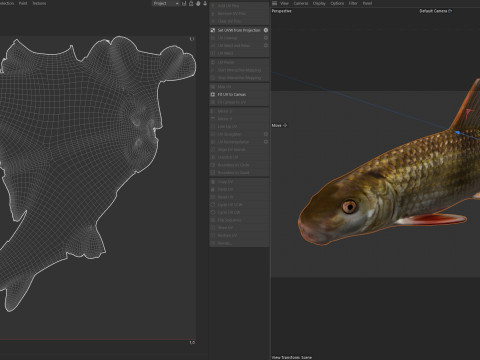Click the Set UVW from Projection icon
Image resolution: width=480 pixels, height=360 pixels.
pyautogui.click(x=213, y=30)
